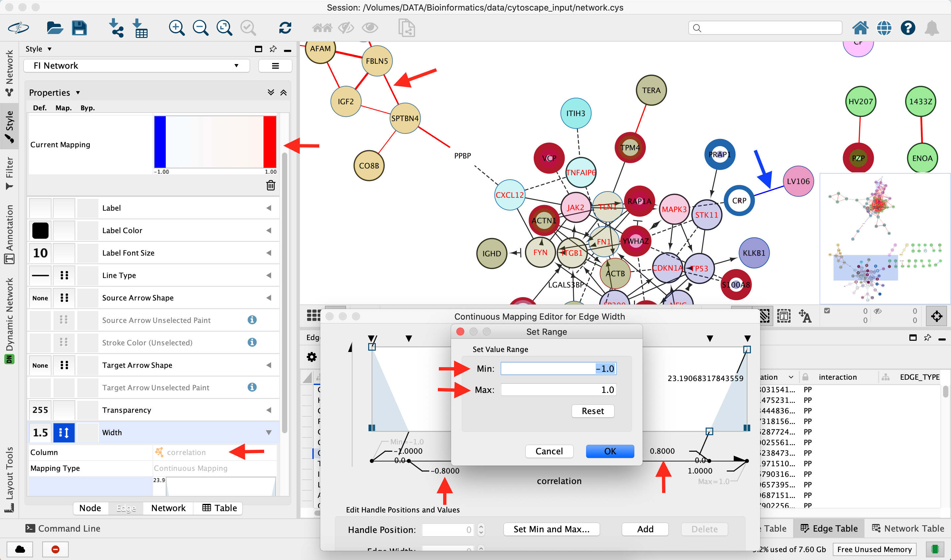Viewport: 951px width, 560px height.
Task: Click Reset in Set Value Range
Action: 592,411
